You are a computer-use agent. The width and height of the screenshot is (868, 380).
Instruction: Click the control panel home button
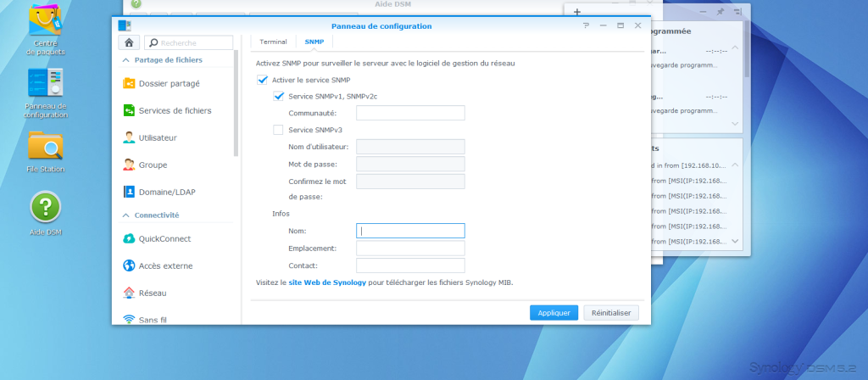coord(129,42)
